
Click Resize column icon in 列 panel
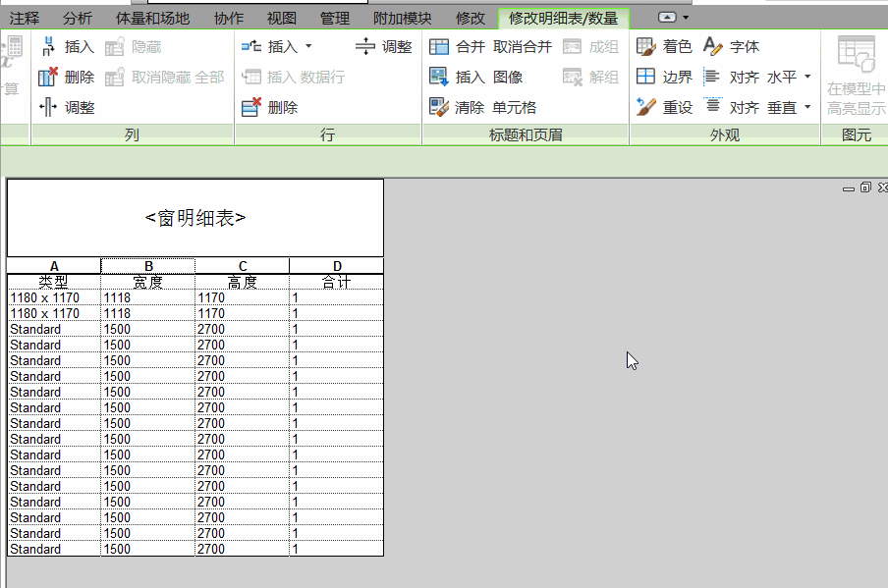click(48, 107)
